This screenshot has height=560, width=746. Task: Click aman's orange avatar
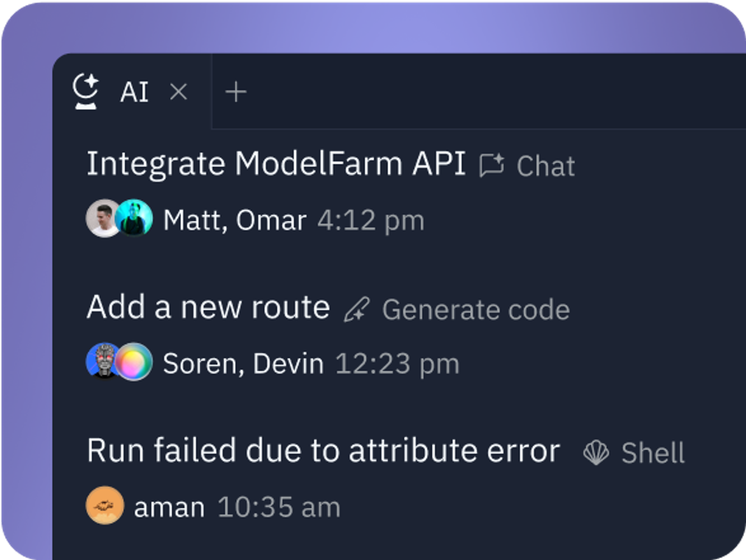[x=105, y=505]
